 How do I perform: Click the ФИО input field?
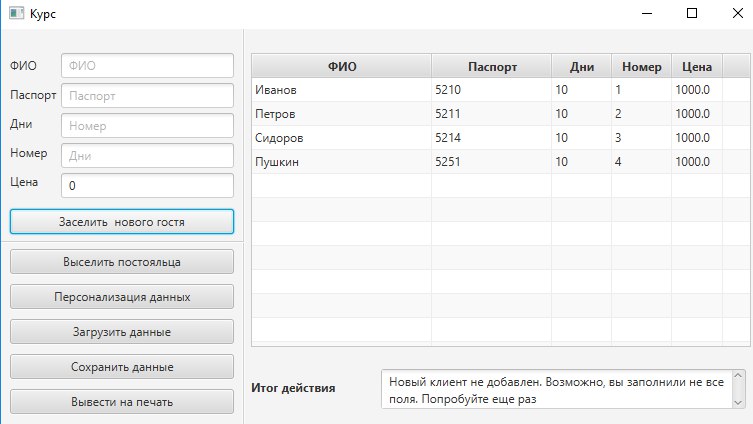tap(147, 65)
